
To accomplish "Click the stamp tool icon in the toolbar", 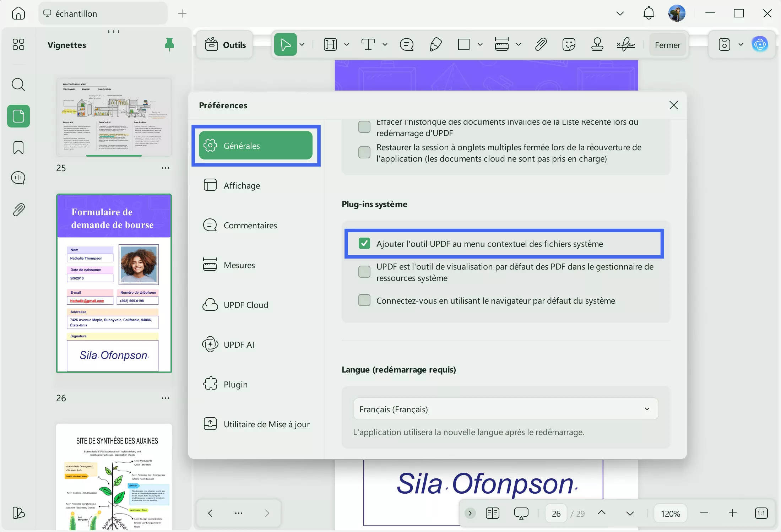I will 597,45.
